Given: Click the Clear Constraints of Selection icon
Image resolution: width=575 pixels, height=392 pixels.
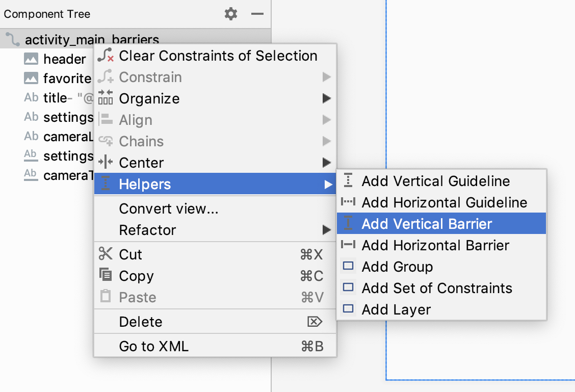Looking at the screenshot, I should pyautogui.click(x=106, y=56).
